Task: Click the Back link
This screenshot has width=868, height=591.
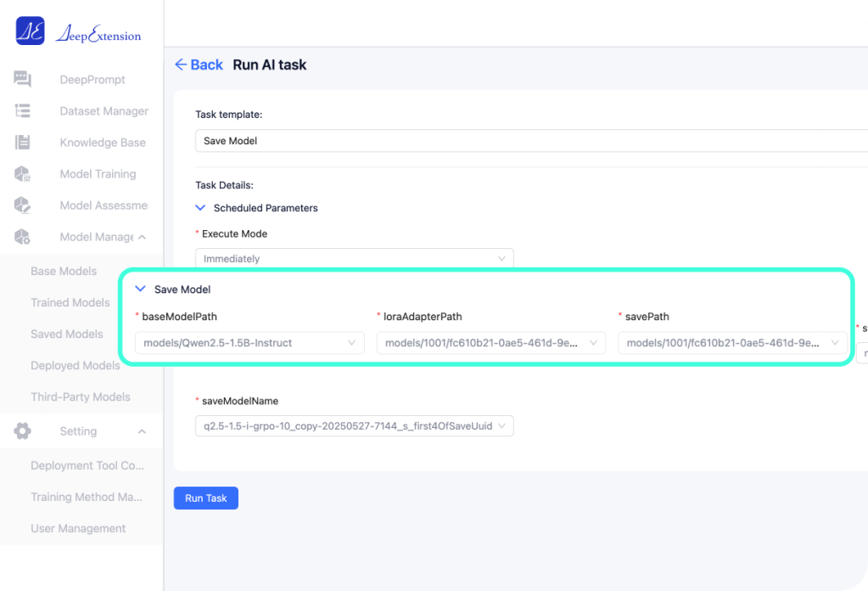Action: click(x=199, y=65)
